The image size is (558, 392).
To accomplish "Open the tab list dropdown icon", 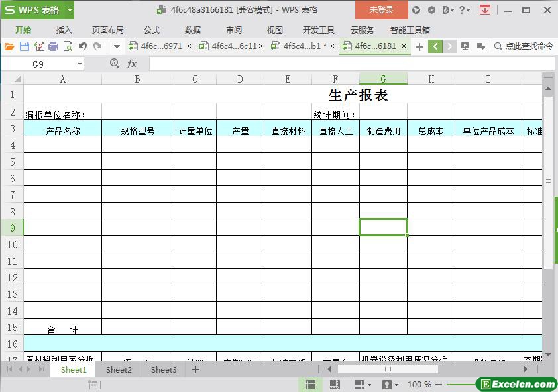I will (480, 46).
